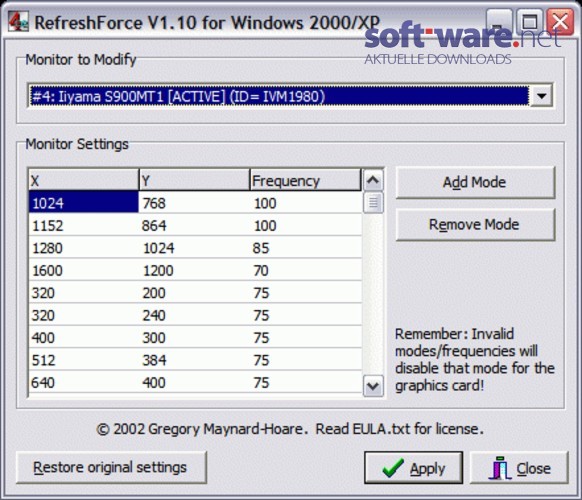Click Restore original settings button
This screenshot has width=582, height=500.
pyautogui.click(x=111, y=467)
